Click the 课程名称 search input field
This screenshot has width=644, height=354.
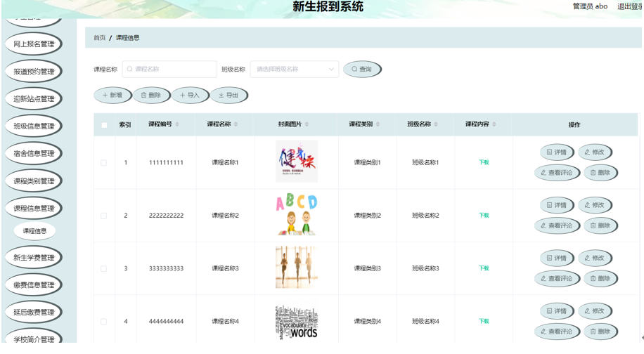(169, 70)
